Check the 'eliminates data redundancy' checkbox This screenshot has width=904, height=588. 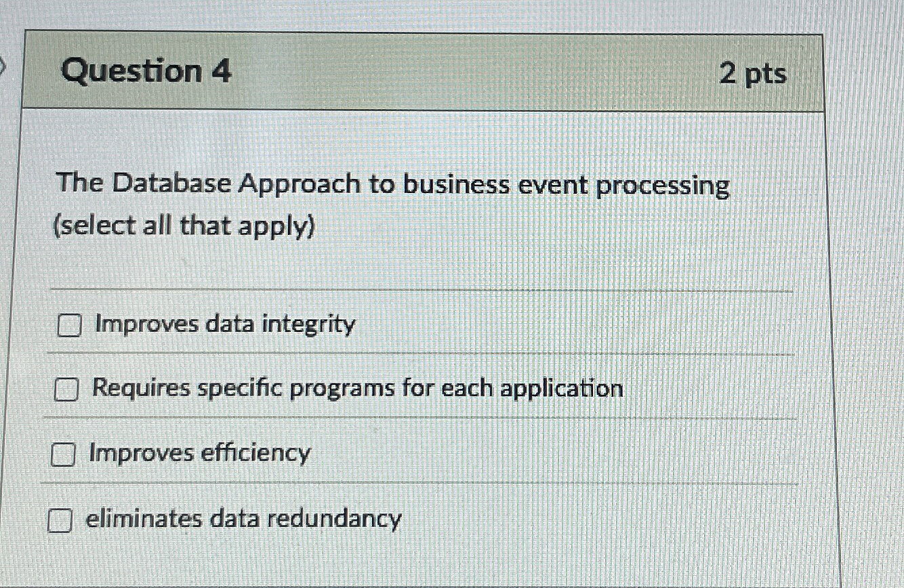tap(60, 521)
